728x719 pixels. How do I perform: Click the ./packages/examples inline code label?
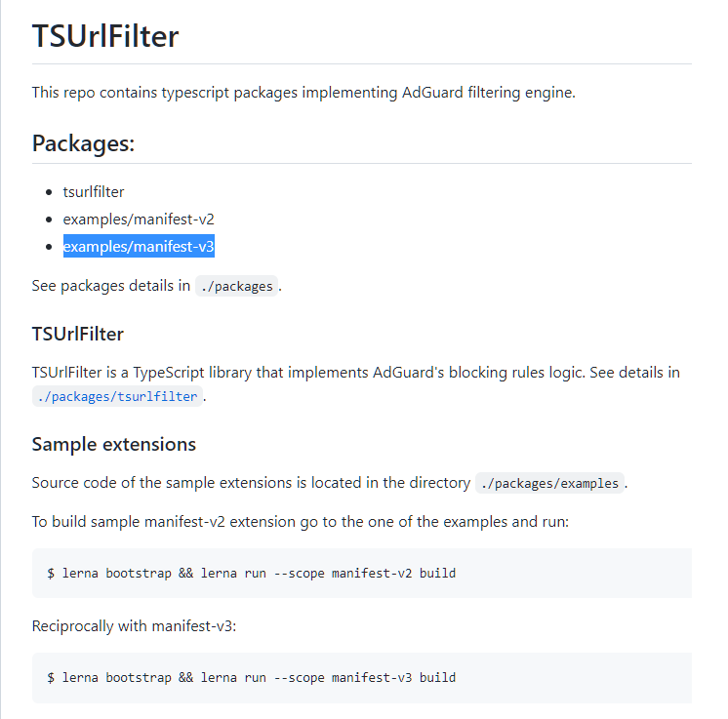coord(549,484)
